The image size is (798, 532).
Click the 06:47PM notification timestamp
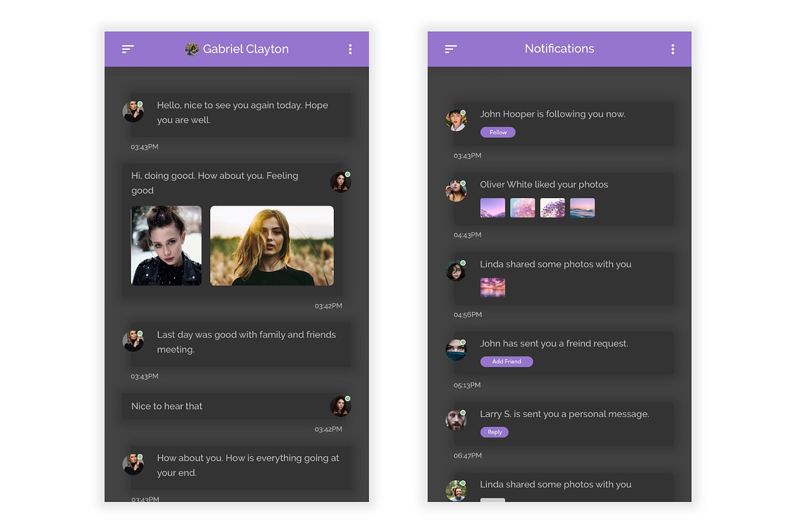[467, 456]
